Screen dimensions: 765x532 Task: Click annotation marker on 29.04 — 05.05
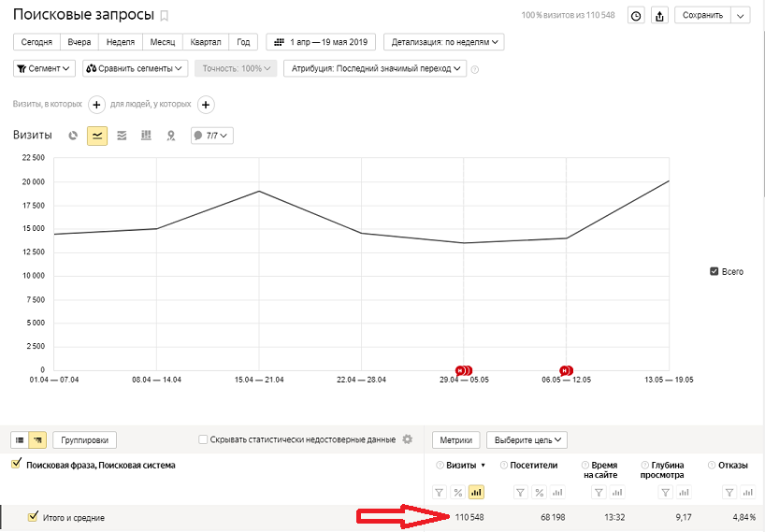(464, 370)
